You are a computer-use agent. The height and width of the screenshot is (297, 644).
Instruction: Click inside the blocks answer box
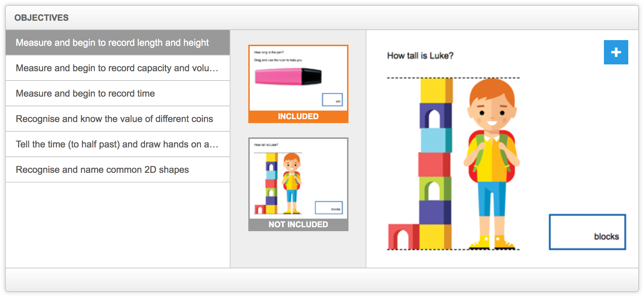pos(587,232)
